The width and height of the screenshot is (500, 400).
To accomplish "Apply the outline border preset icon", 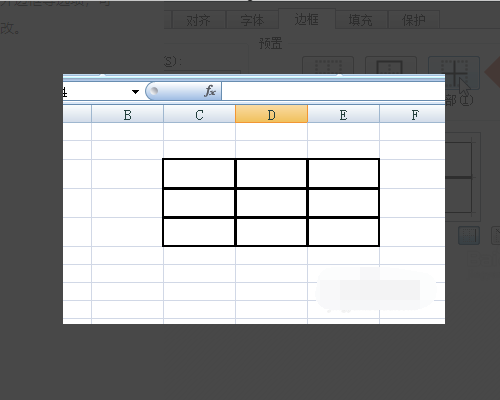I will point(391,65).
